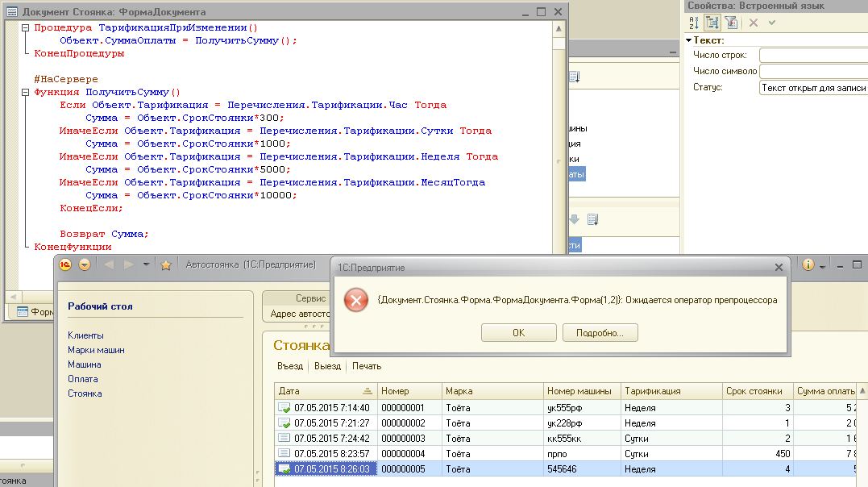
Task: Click the Тарификация column header
Action: pos(671,391)
